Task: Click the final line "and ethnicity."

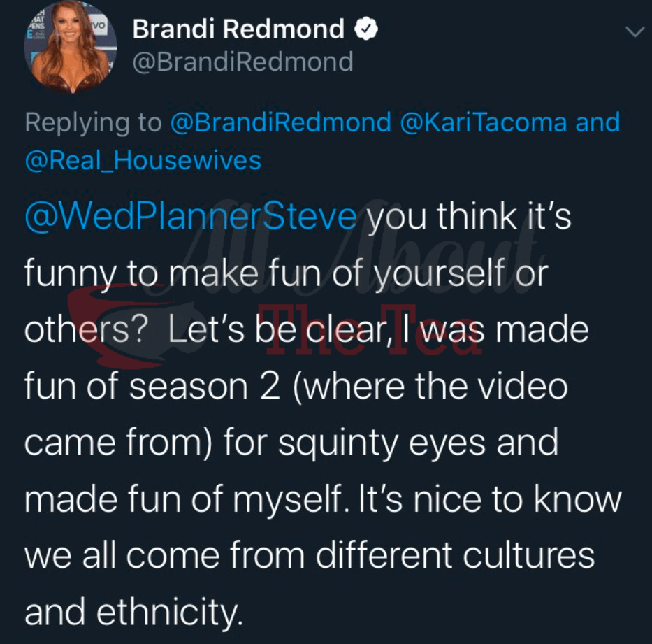Action: tap(134, 613)
